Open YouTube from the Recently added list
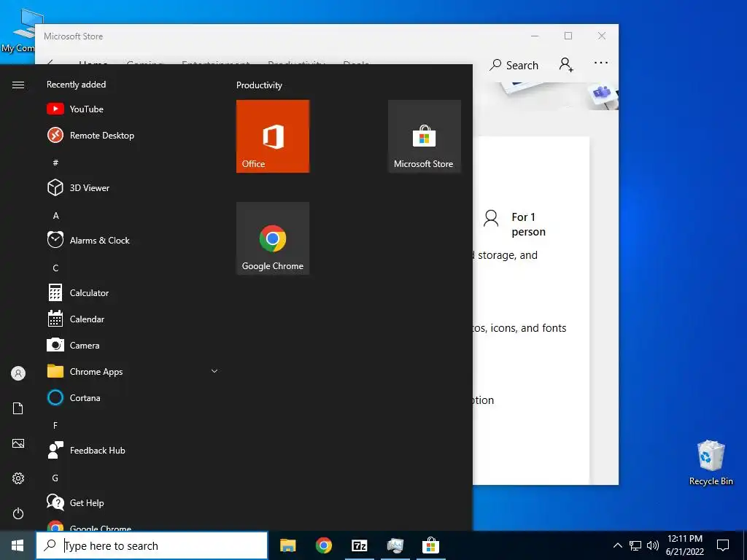Viewport: 747px width, 560px height. [132, 109]
